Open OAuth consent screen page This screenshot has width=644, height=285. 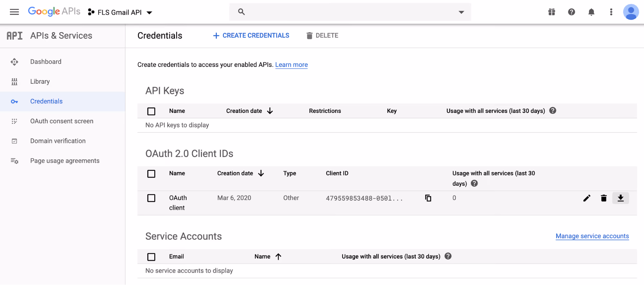62,121
